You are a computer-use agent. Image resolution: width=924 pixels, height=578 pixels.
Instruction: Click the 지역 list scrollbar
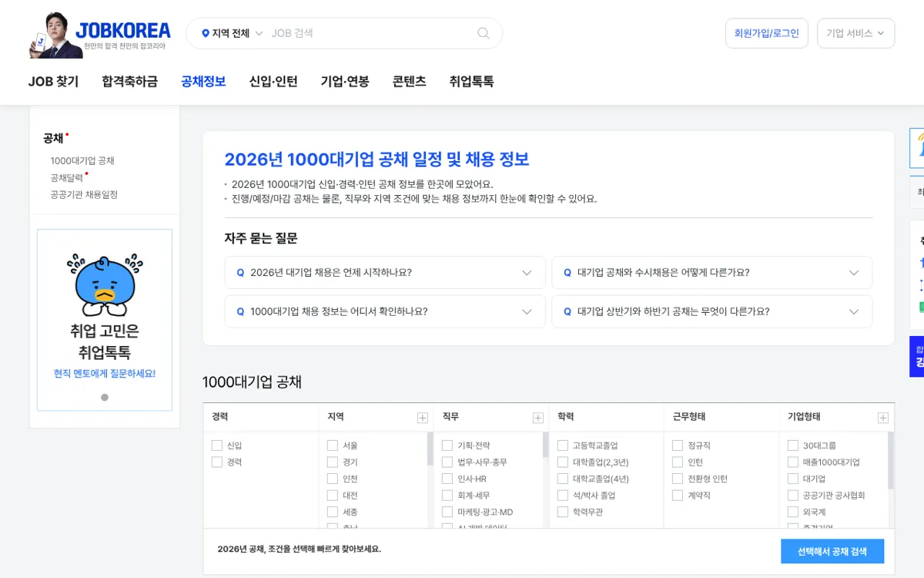pyautogui.click(x=430, y=449)
